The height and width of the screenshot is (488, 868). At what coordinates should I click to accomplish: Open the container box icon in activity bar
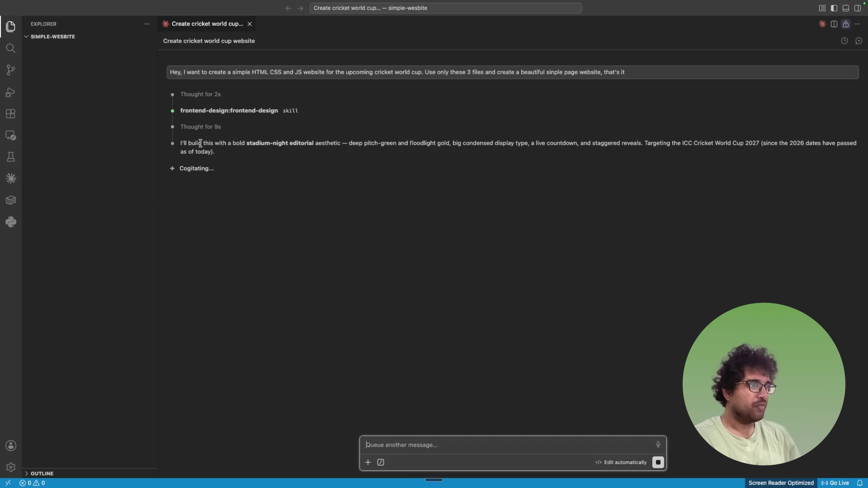click(x=10, y=200)
